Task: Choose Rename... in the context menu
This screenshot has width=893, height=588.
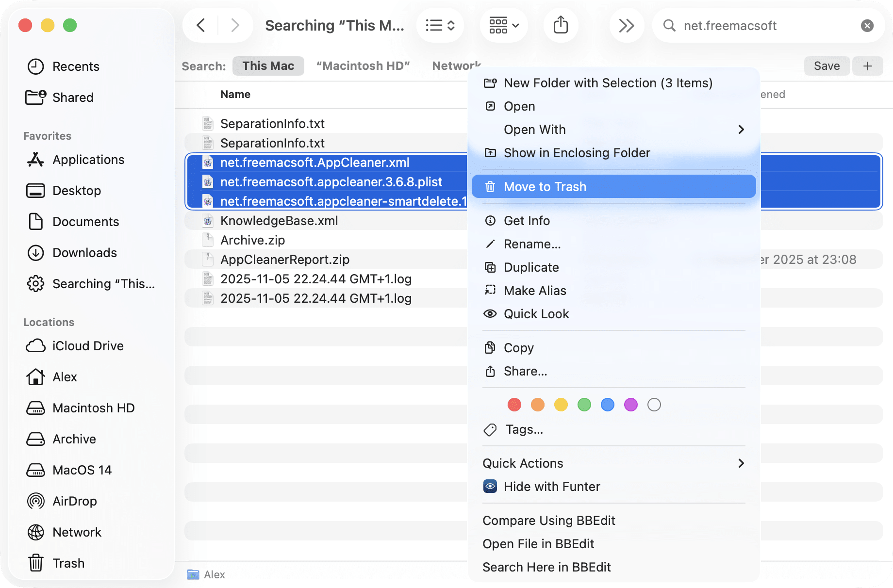Action: pyautogui.click(x=613, y=244)
